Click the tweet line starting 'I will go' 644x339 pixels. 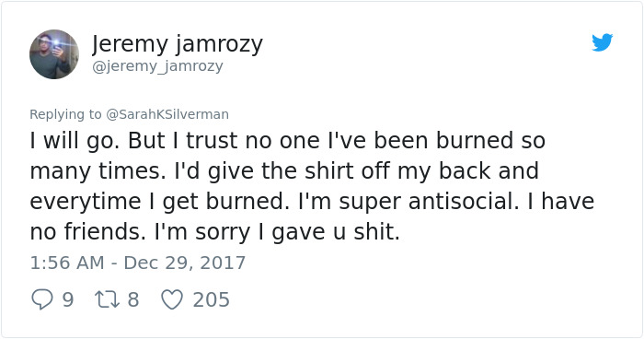(287, 140)
